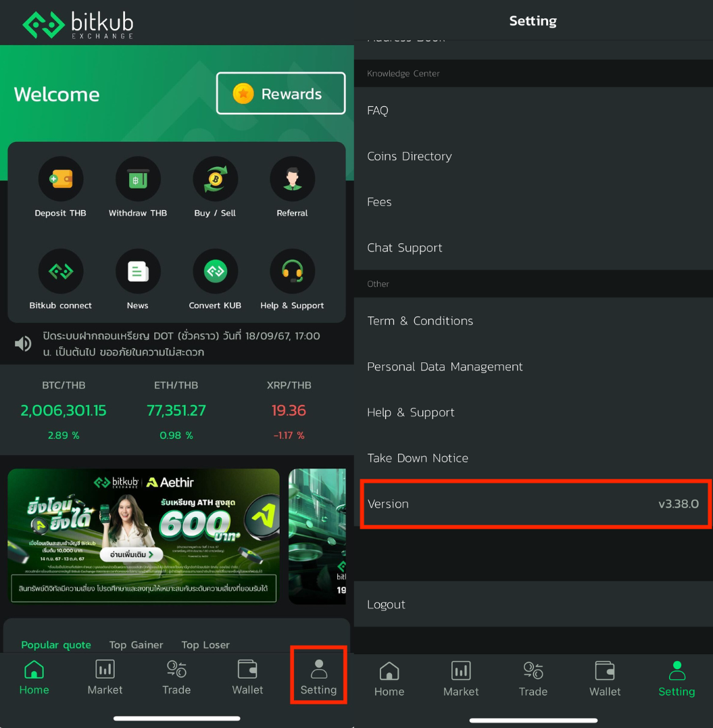Image resolution: width=713 pixels, height=728 pixels.
Task: Tap the อ่านเพิ่มเติม button on banner
Action: tap(131, 554)
